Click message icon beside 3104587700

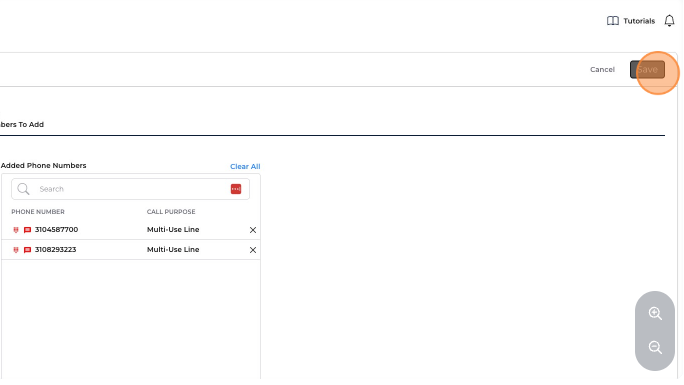point(27,230)
